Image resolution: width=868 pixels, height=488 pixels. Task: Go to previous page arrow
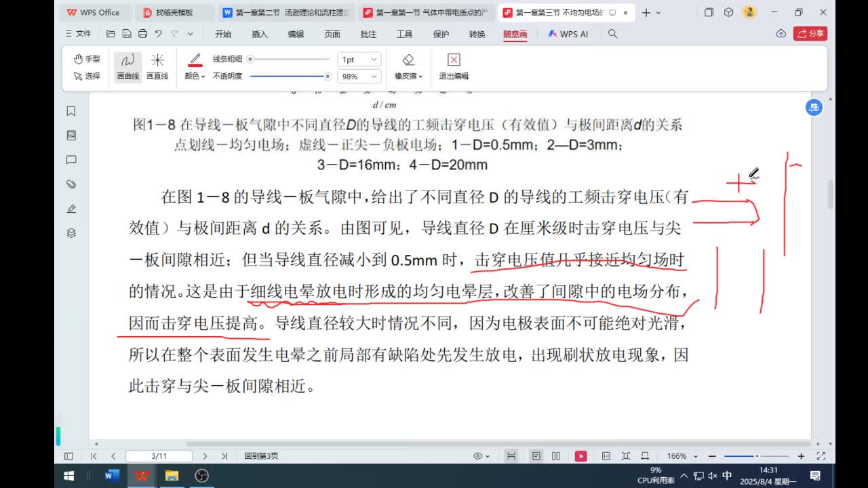coord(113,456)
